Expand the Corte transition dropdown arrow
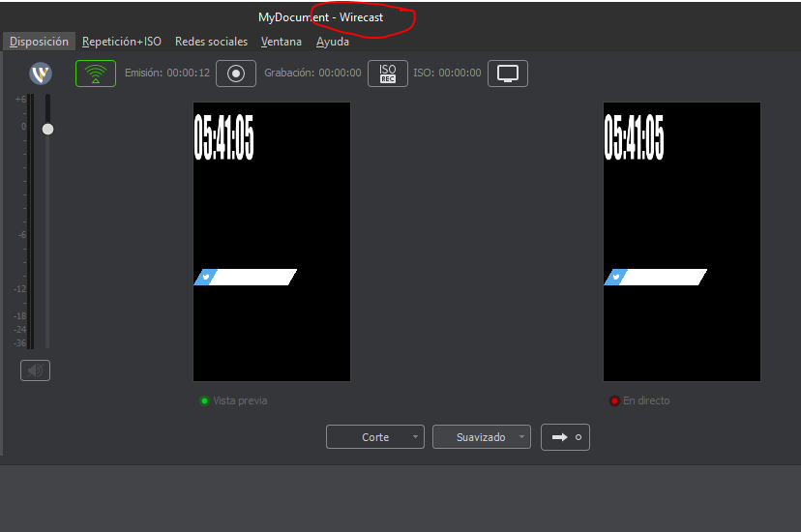 tap(415, 437)
